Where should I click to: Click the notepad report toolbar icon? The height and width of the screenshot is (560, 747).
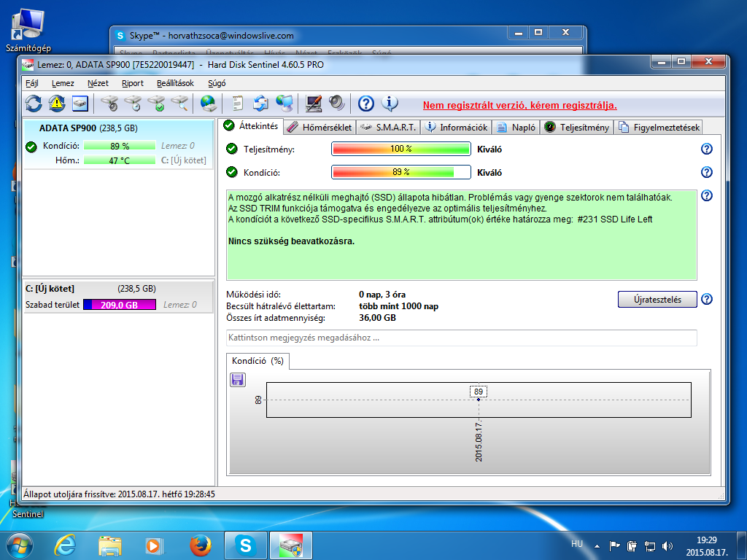237,104
